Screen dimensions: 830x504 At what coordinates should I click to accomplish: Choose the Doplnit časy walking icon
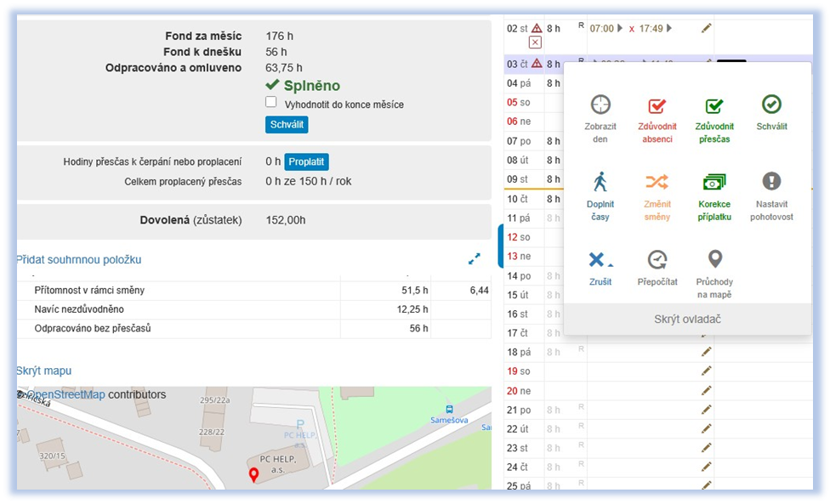point(600,182)
